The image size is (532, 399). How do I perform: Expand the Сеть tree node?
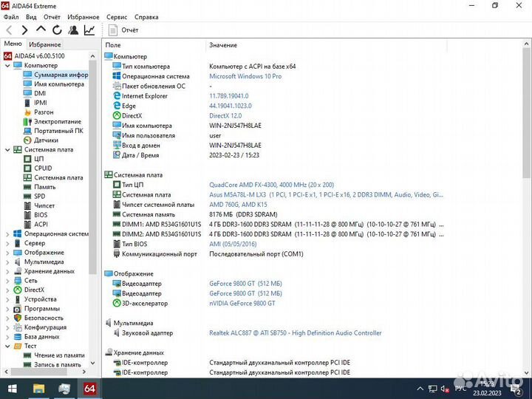pyautogui.click(x=7, y=281)
